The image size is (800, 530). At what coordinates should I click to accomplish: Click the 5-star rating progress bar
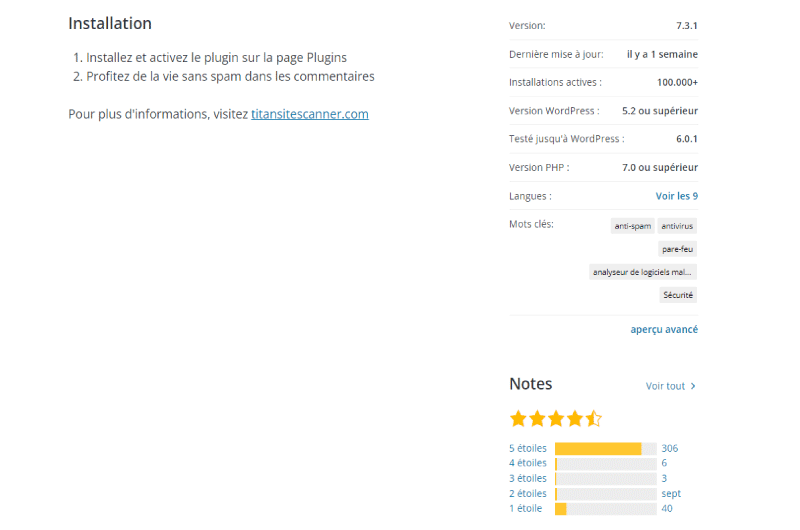[x=606, y=449]
